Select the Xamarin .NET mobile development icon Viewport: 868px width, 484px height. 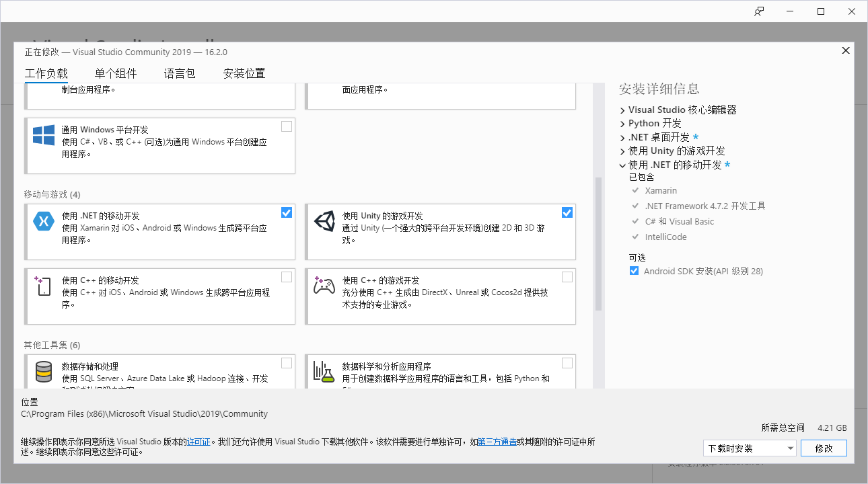click(43, 219)
